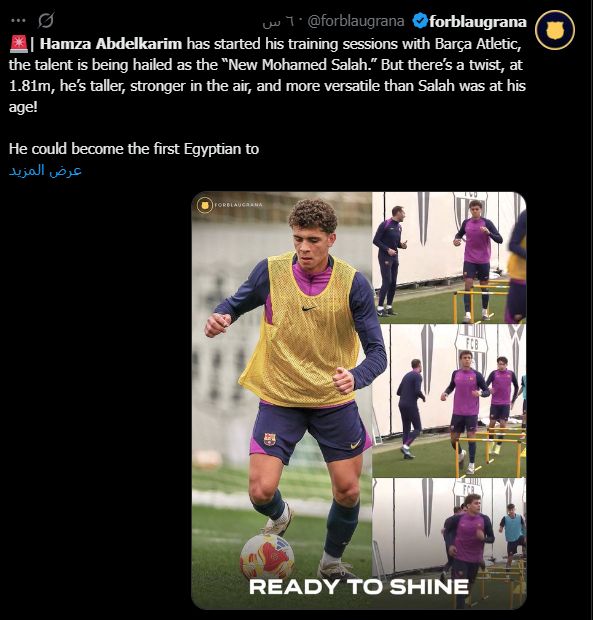Open the bottom-right training photo
593x620 pixels.
[x=449, y=543]
